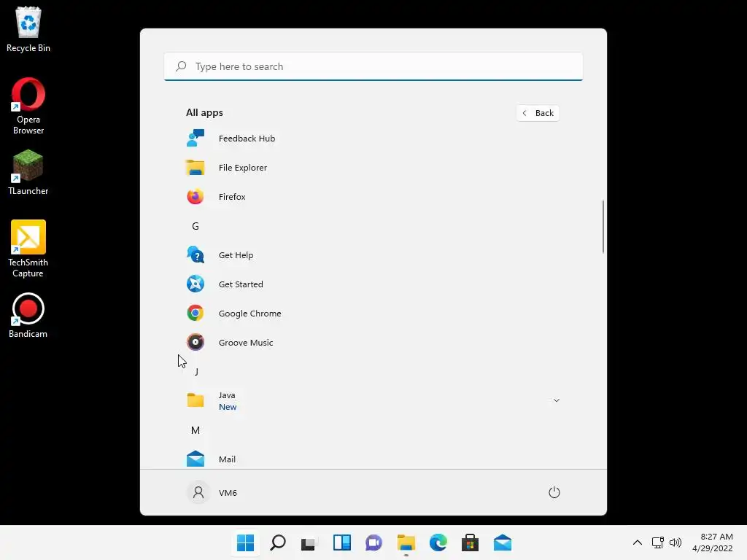Click the "Feedback Hub" label
This screenshot has height=560, width=747.
(247, 139)
